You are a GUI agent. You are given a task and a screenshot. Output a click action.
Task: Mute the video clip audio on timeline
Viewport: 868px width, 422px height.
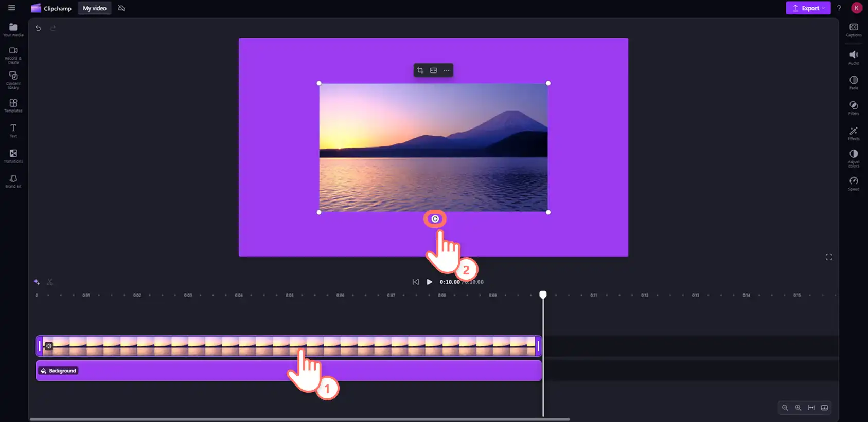[x=48, y=346]
